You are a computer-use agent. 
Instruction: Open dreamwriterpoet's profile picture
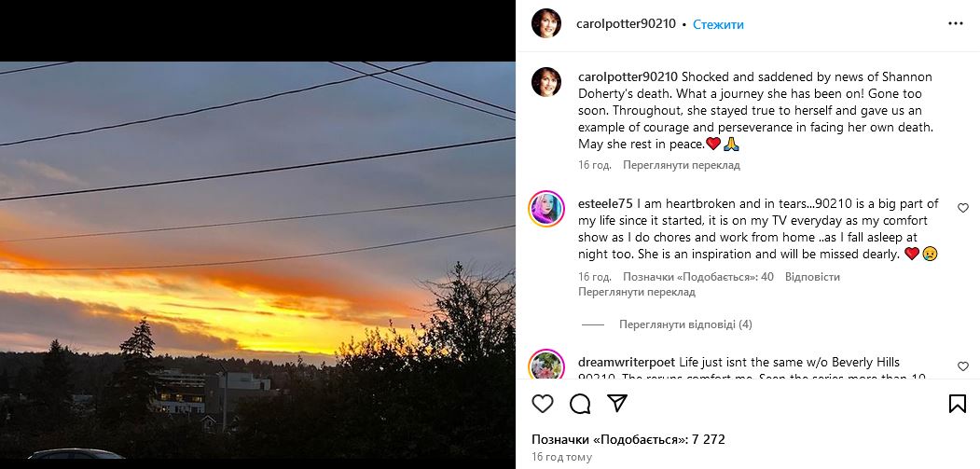[546, 365]
